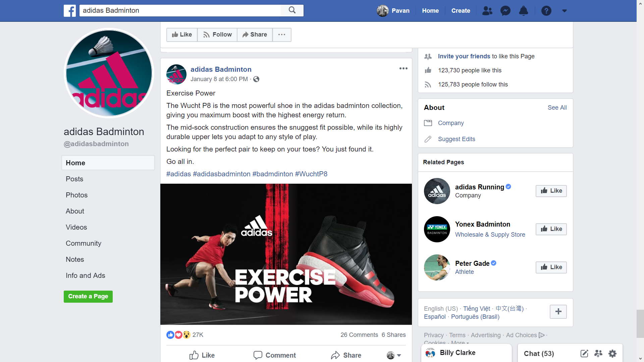Like the Peter Gade page
Viewport: 644px width, 362px height.
(x=551, y=267)
